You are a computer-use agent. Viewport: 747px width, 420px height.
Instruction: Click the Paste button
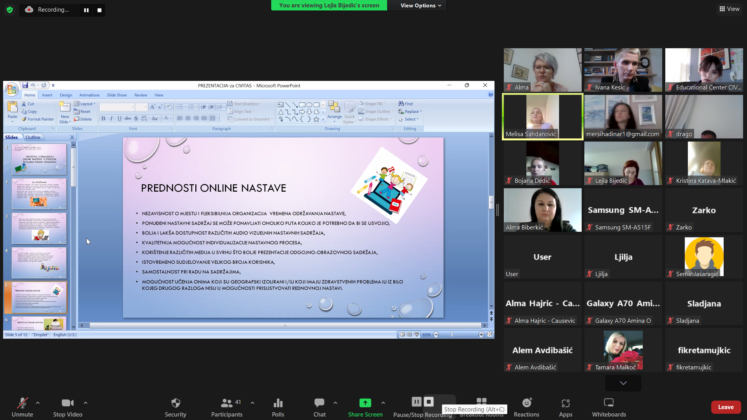[x=12, y=110]
